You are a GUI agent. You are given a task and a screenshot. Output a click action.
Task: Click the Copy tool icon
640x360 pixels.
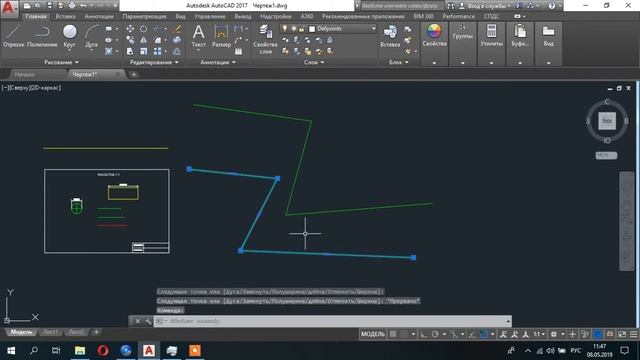pos(130,40)
